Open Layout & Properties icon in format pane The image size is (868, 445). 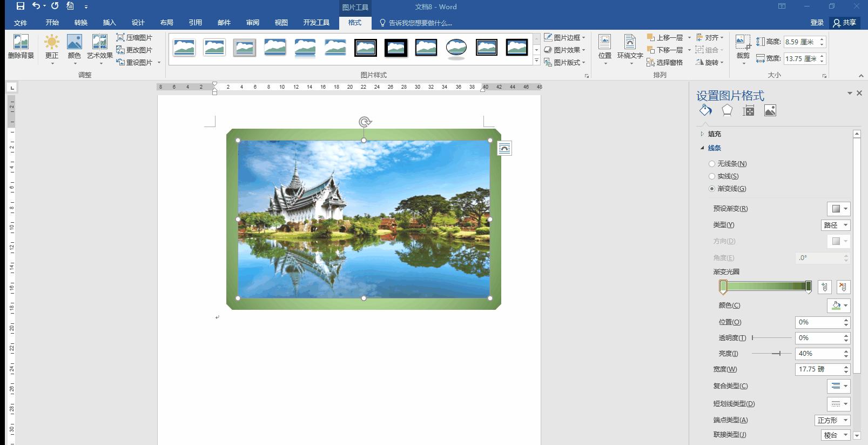click(x=749, y=111)
